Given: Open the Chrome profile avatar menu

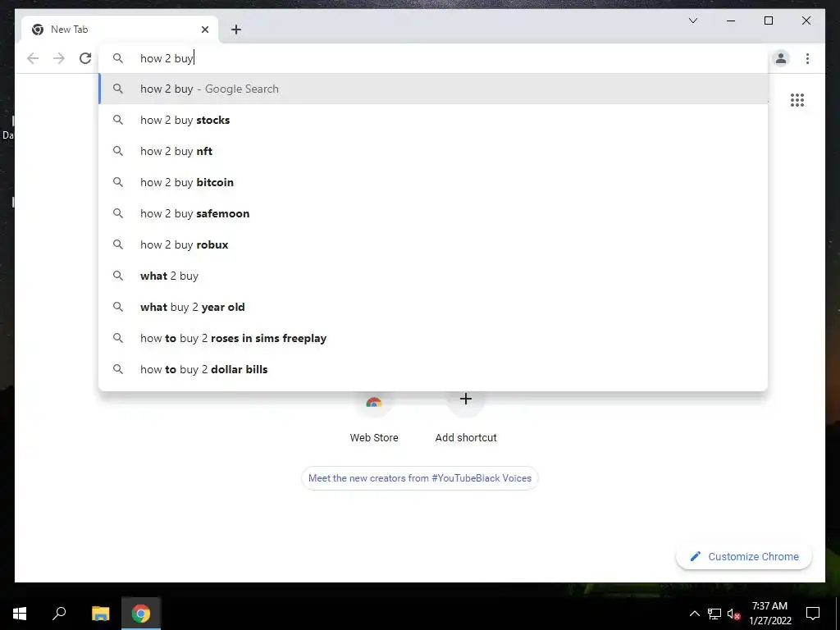Looking at the screenshot, I should coord(781,58).
